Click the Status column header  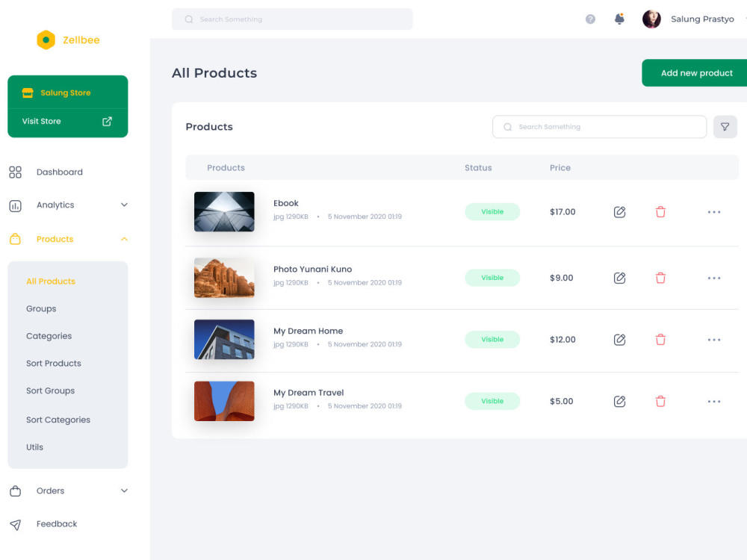click(x=478, y=167)
